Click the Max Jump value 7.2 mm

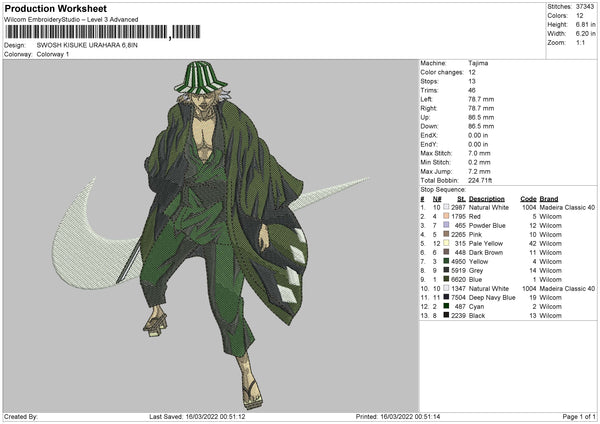point(479,171)
